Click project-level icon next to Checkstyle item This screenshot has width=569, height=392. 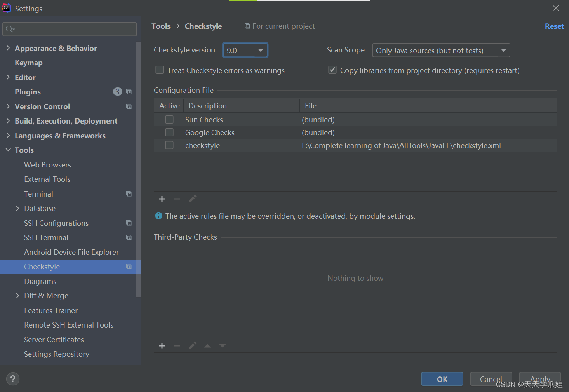[129, 267]
